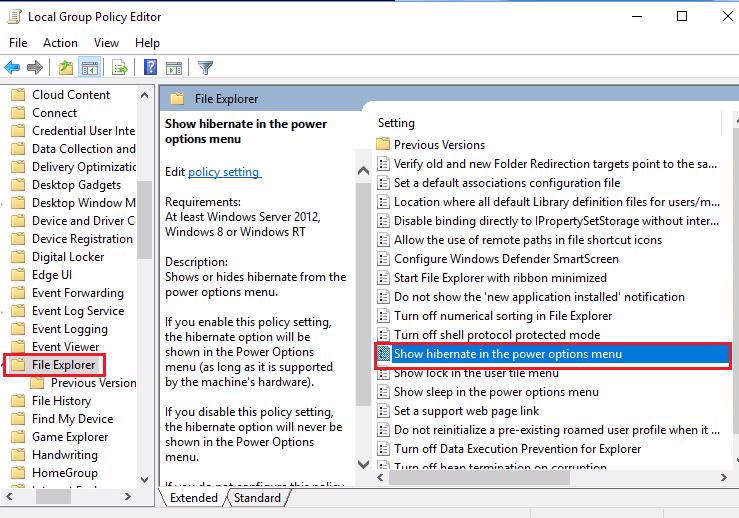Select 'Show sleep in the power options menu'
739x518 pixels.
point(496,392)
